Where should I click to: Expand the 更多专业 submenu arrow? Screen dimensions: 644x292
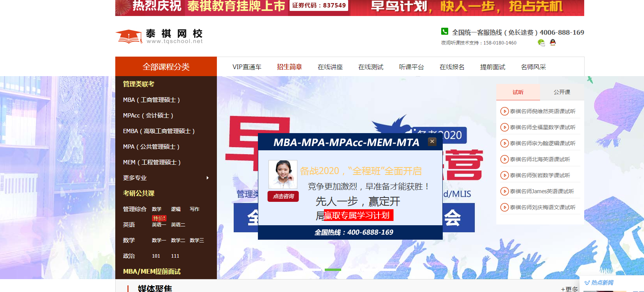point(208,178)
